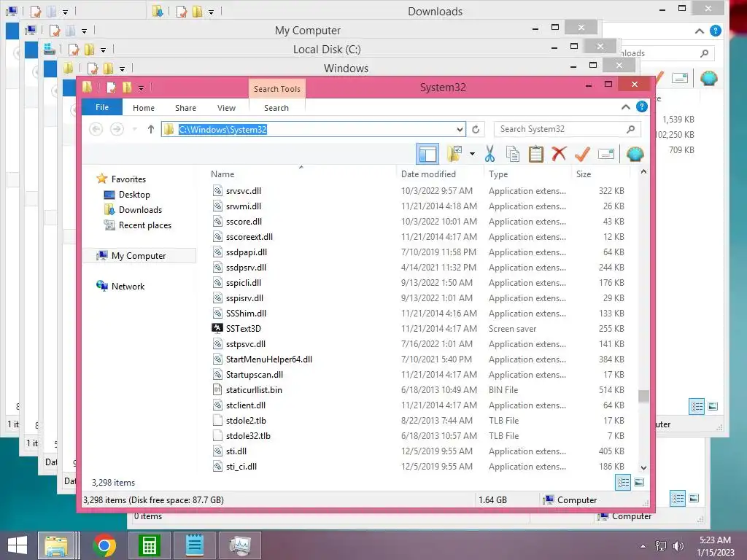Switch System32 to details view using status bar icon
The height and width of the screenshot is (560, 747).
(x=623, y=483)
